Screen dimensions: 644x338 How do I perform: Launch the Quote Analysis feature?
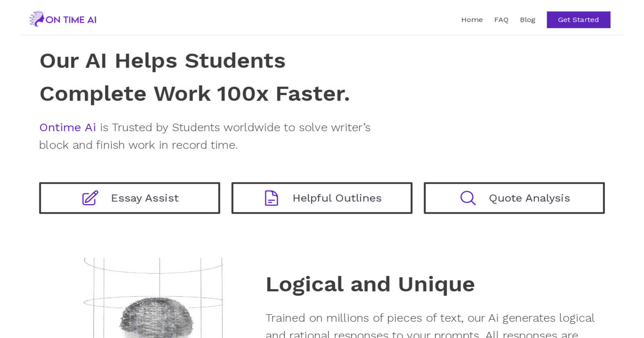click(x=514, y=198)
